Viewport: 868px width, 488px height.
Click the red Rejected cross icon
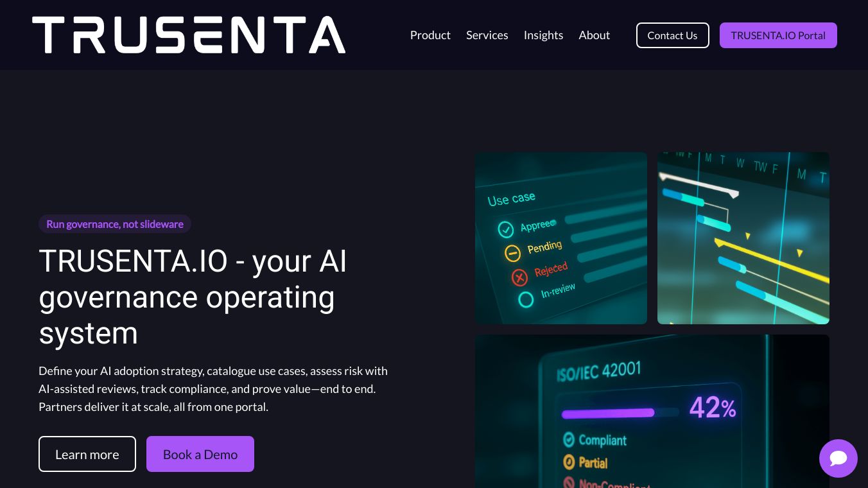pyautogui.click(x=519, y=277)
